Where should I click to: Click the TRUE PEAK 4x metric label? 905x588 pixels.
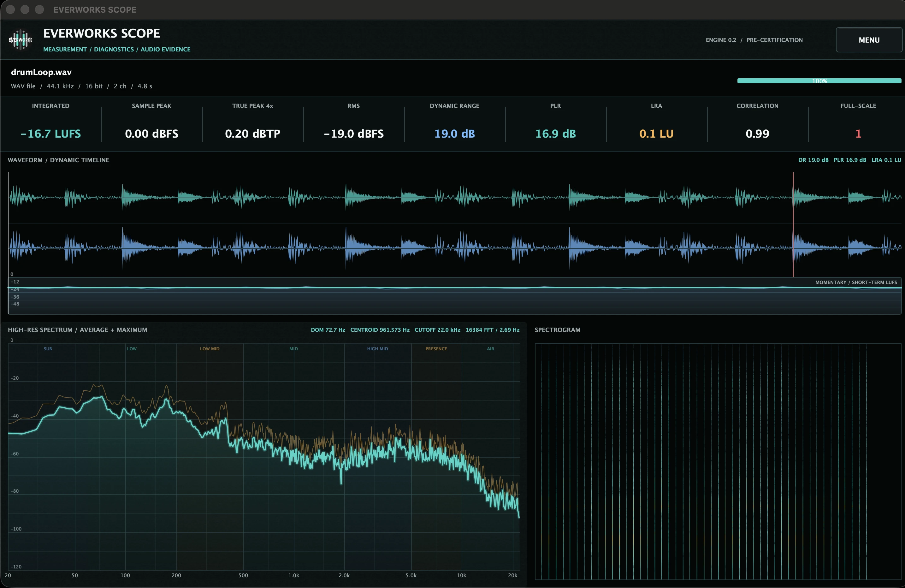click(252, 106)
